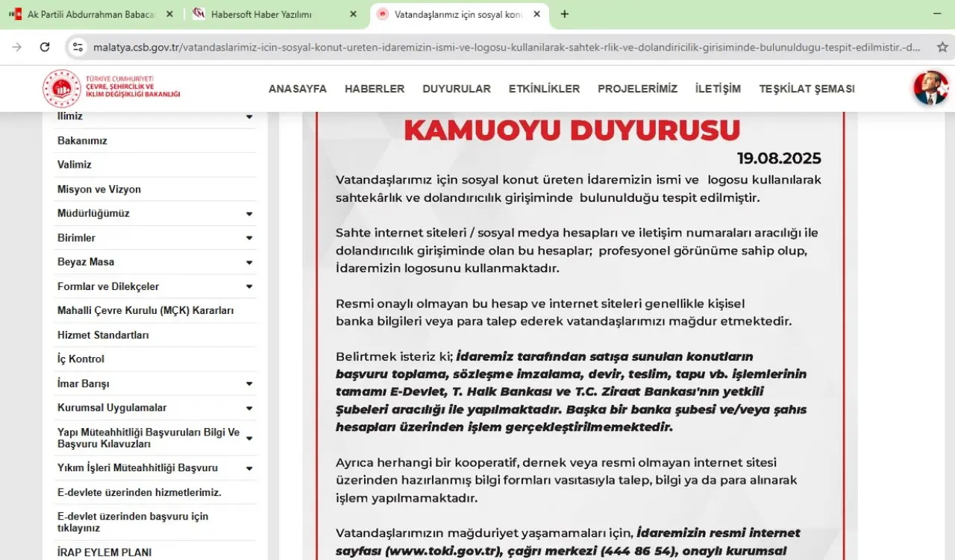
Task: Go to DUYURULAR section
Action: [x=457, y=89]
